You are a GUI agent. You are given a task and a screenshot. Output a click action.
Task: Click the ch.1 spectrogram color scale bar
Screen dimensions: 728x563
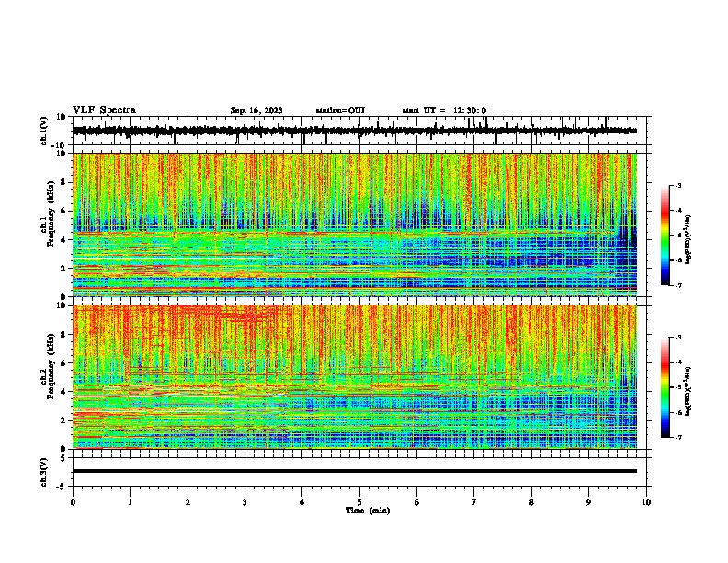[665, 236]
